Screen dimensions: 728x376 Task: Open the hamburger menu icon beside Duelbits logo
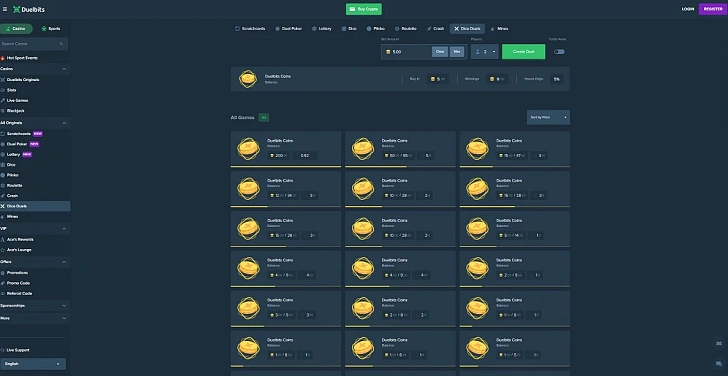(x=5, y=9)
